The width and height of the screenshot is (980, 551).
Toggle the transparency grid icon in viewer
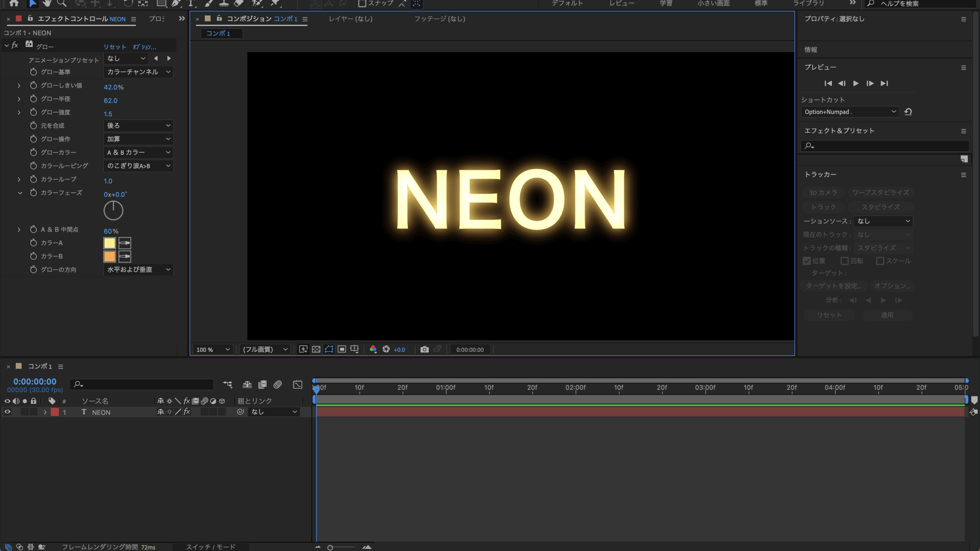pos(316,349)
